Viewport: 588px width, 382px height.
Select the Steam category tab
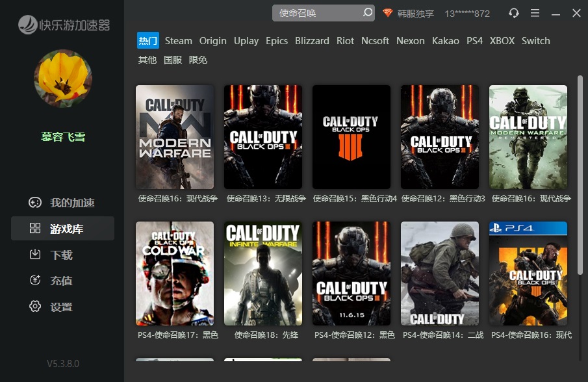178,41
